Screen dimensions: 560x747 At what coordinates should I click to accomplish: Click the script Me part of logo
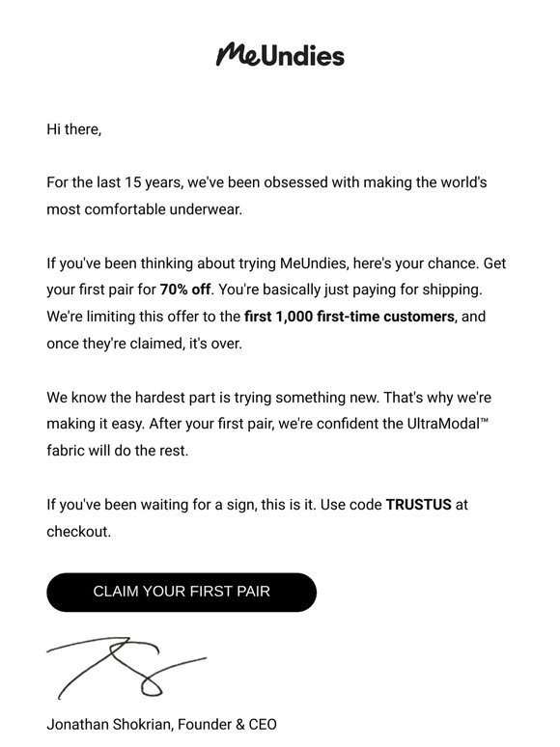click(238, 54)
